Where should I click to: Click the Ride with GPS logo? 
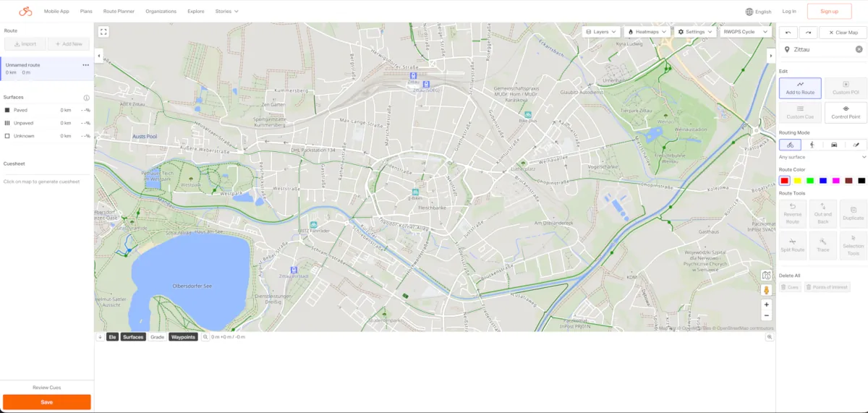click(25, 11)
